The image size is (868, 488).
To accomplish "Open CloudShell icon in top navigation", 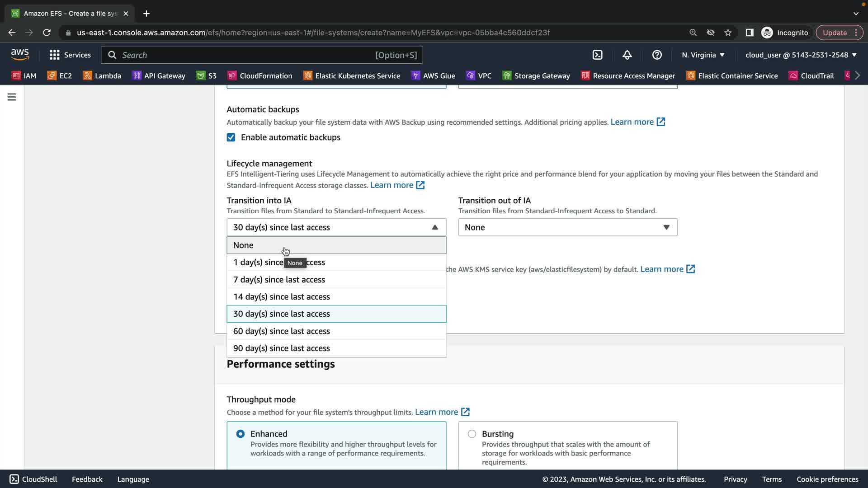I will [x=597, y=55].
